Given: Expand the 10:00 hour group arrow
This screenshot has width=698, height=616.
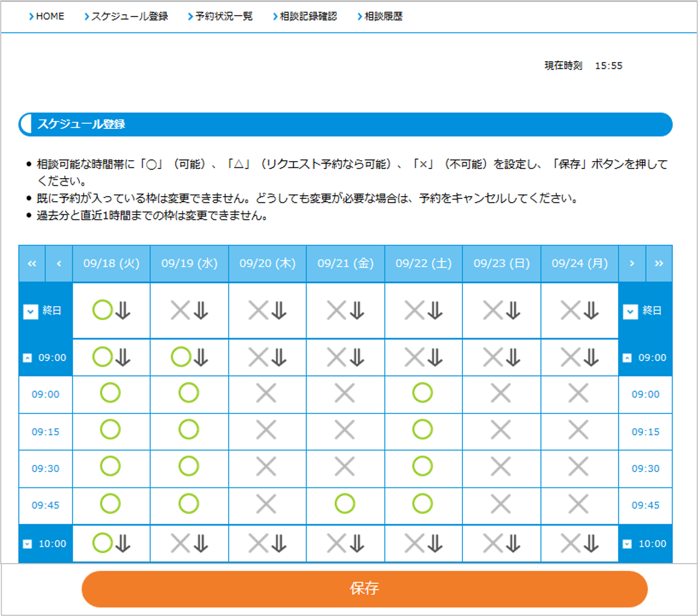Looking at the screenshot, I should coord(27,543).
